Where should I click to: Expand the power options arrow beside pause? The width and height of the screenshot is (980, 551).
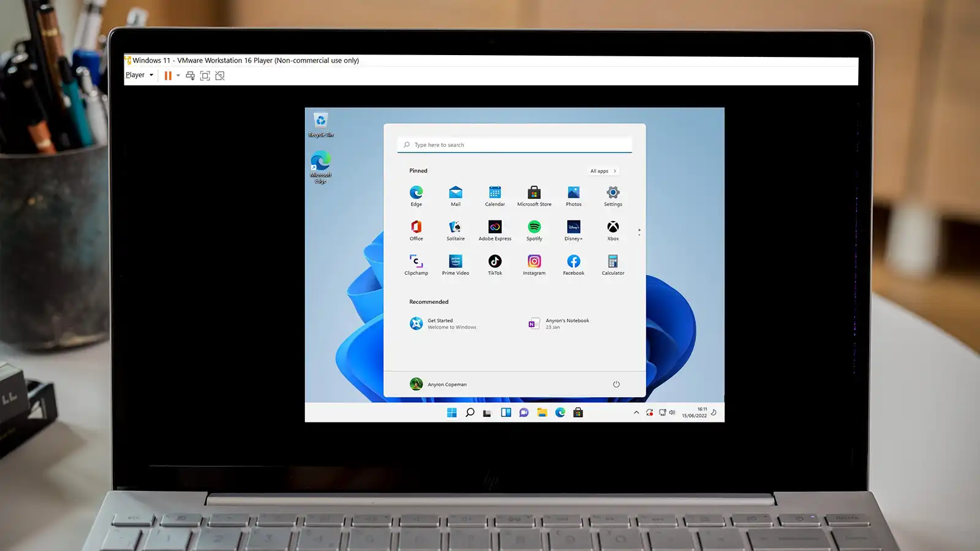click(x=178, y=76)
